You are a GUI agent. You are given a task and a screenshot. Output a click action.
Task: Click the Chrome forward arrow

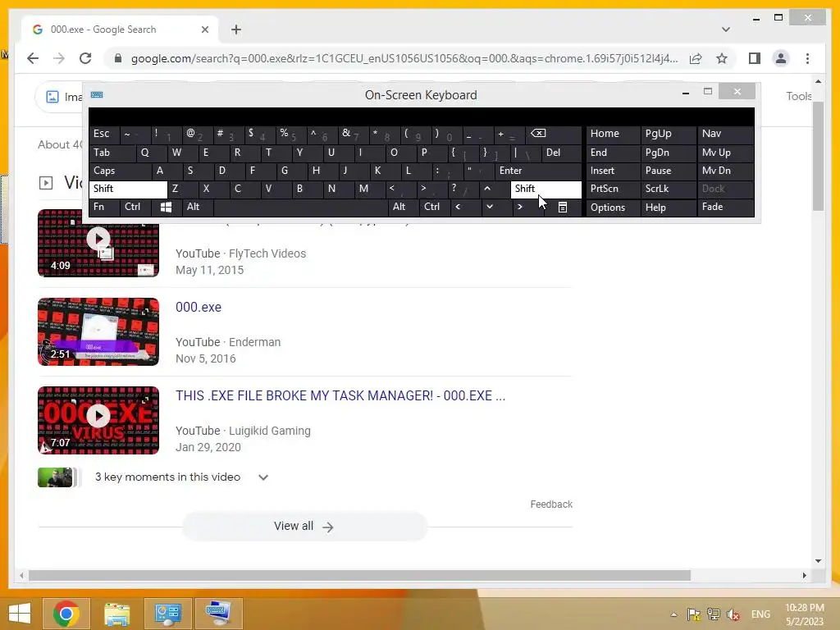59,58
